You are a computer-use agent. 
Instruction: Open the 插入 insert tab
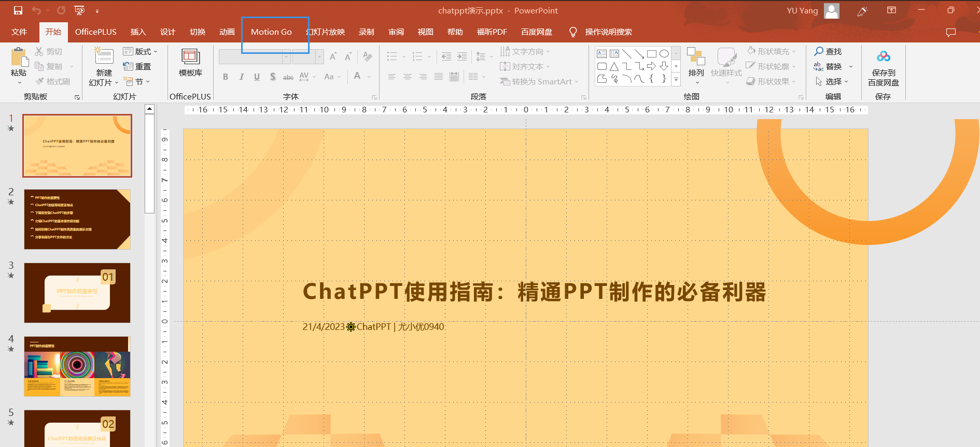(138, 32)
